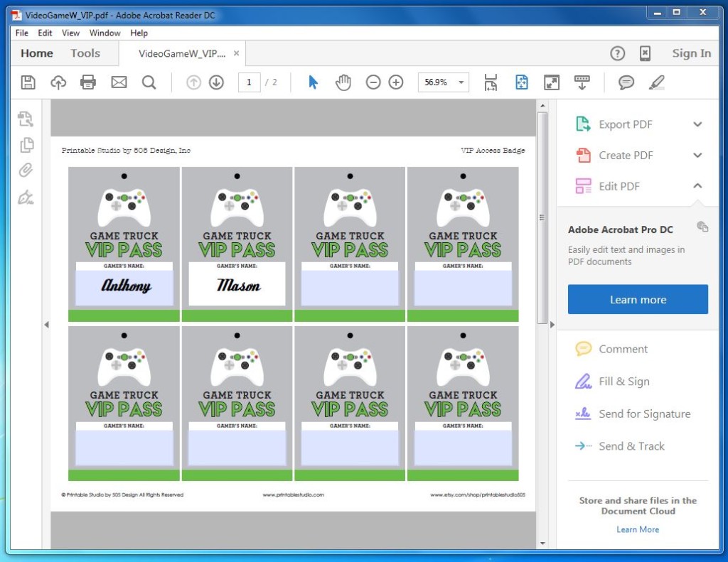Click the Add comment speech bubble icon
728x562 pixels.
(x=626, y=82)
